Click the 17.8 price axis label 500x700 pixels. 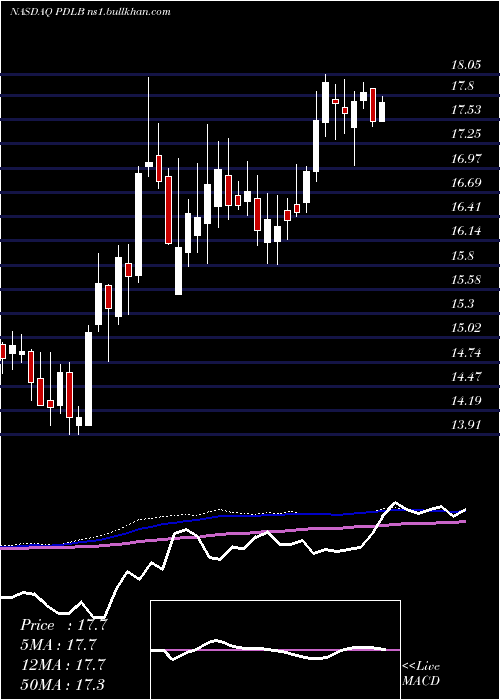[462, 87]
